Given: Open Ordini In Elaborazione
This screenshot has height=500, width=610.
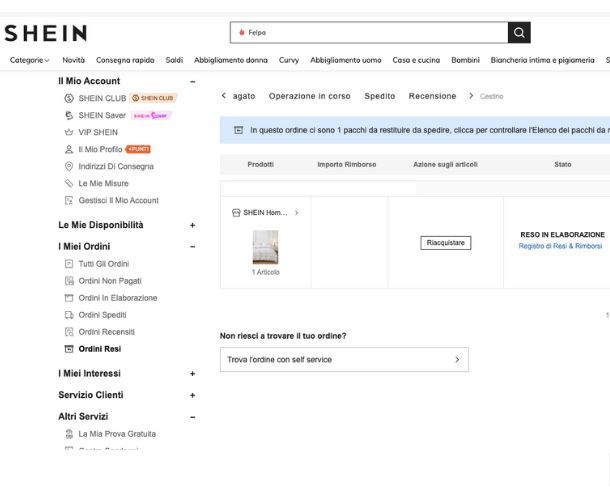Looking at the screenshot, I should coord(118,298).
